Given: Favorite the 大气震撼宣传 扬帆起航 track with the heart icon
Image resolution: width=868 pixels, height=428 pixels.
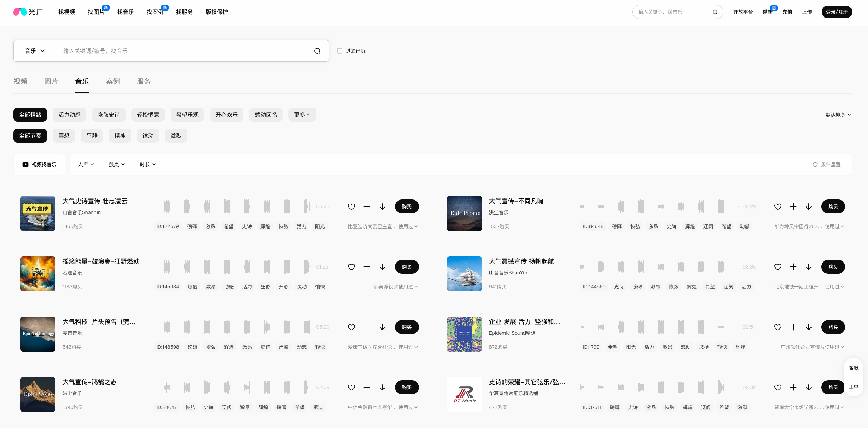Looking at the screenshot, I should 777,267.
